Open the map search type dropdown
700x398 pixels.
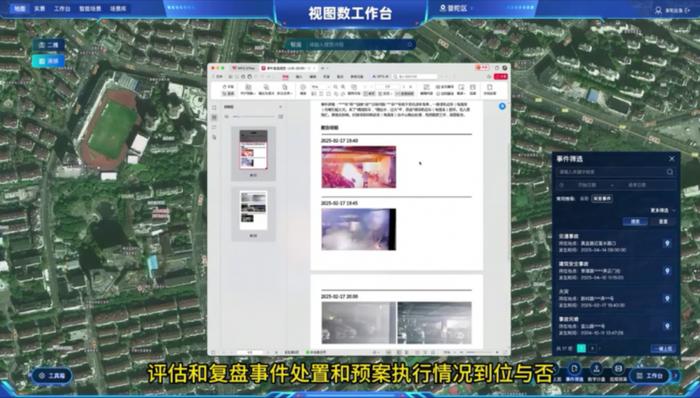point(296,45)
